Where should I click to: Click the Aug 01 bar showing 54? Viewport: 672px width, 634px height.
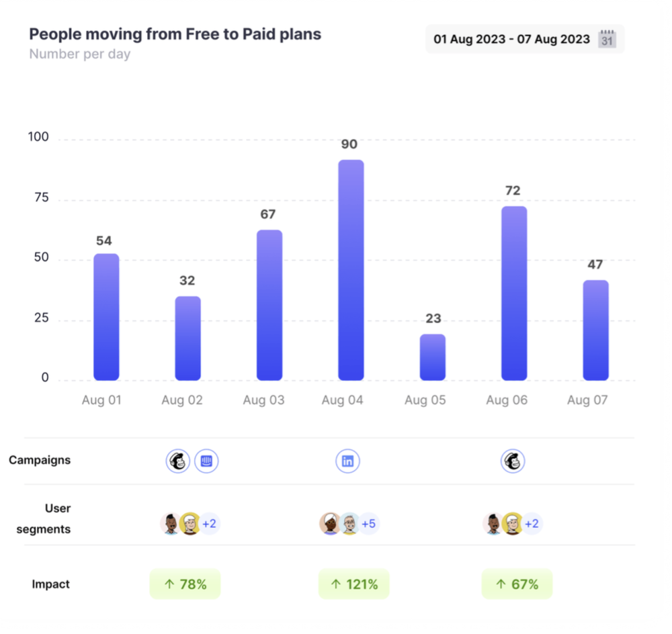click(106, 317)
